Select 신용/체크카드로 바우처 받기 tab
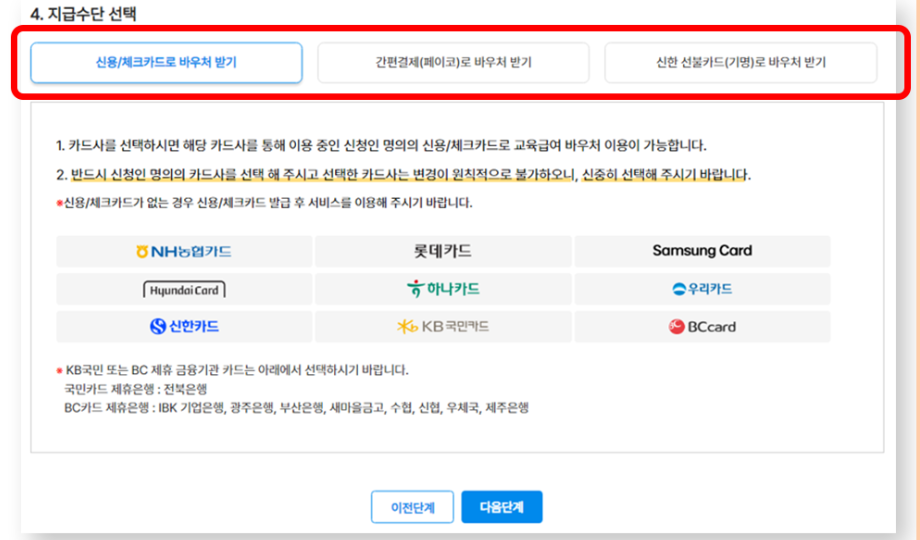The width and height of the screenshot is (920, 540). click(166, 62)
